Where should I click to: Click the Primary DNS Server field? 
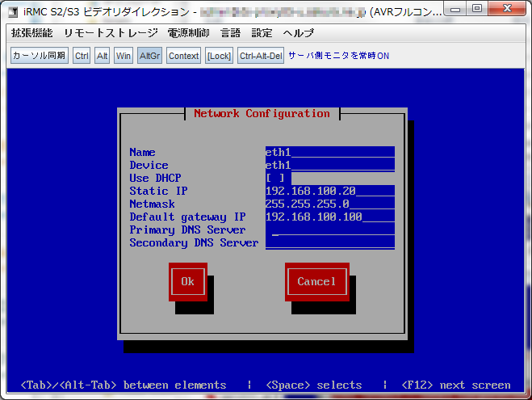[x=329, y=229]
